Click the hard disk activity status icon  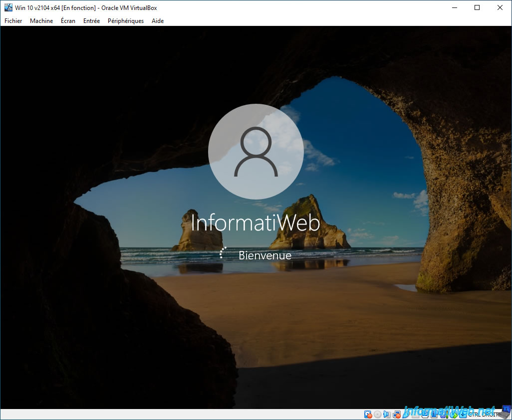coord(368,415)
